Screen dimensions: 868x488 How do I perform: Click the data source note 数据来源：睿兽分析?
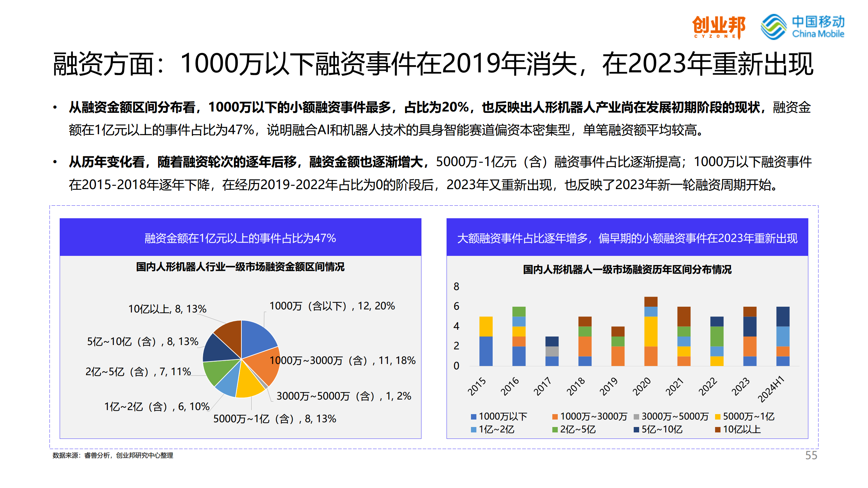113,455
